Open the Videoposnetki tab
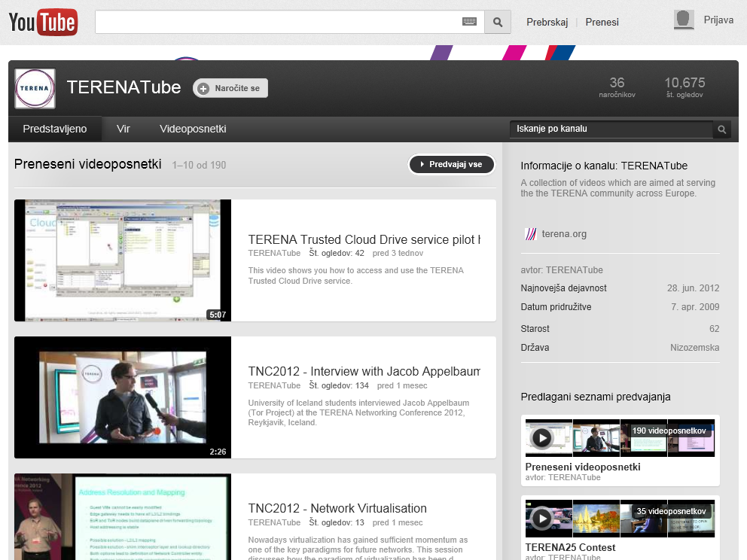Screen dimensions: 747x560 click(x=193, y=129)
